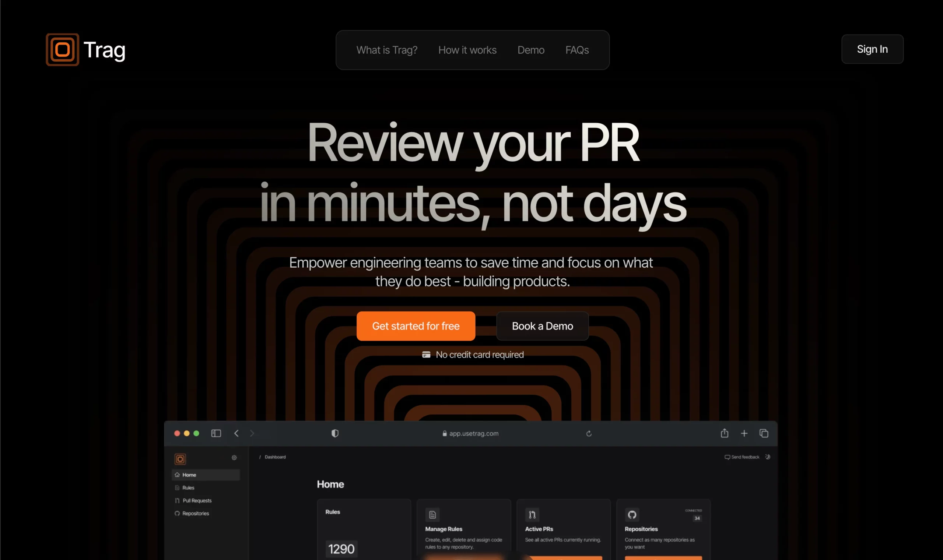The width and height of the screenshot is (943, 560).
Task: Toggle dark mode with the moon icon
Action: click(x=768, y=457)
